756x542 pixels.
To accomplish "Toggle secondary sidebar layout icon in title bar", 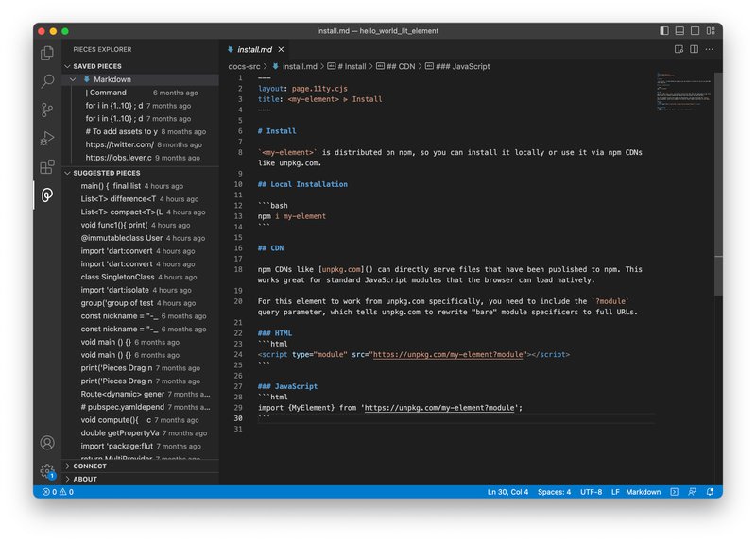I will (695, 31).
